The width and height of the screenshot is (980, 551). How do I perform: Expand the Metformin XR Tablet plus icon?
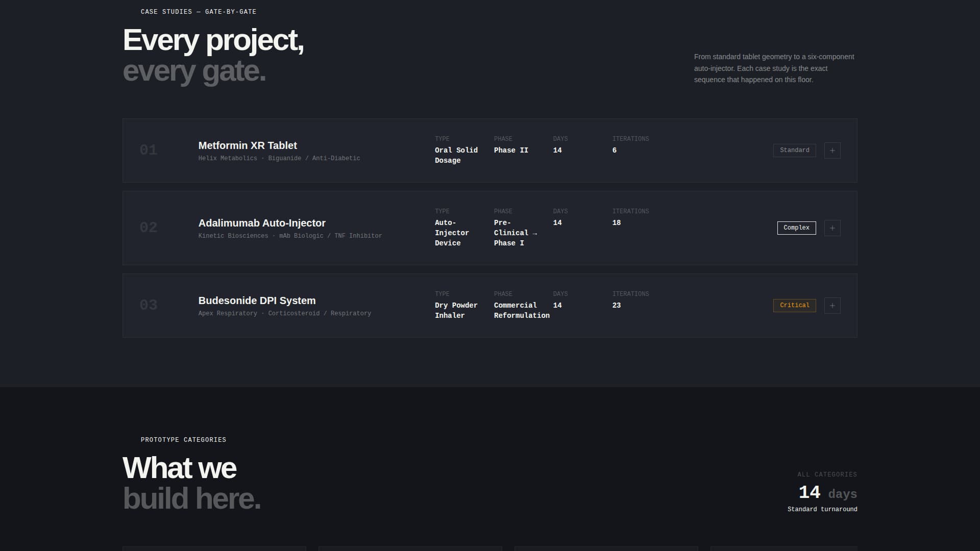coord(832,151)
